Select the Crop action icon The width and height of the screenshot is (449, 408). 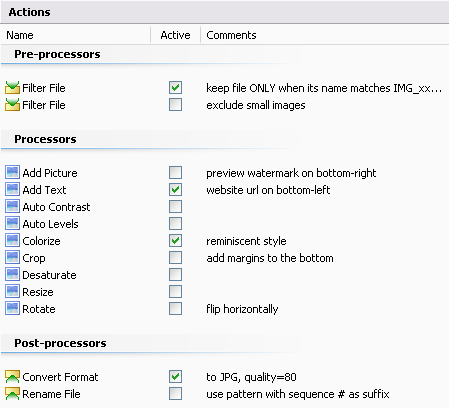pyautogui.click(x=12, y=258)
